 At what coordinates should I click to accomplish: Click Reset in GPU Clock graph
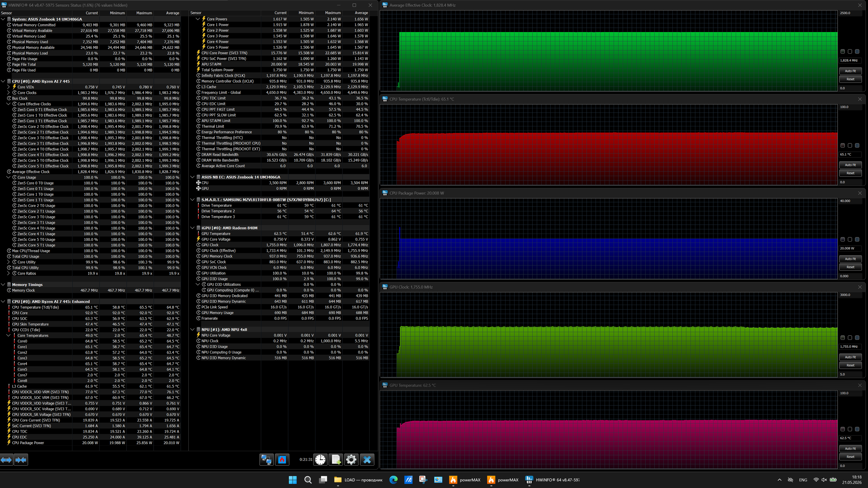pos(850,365)
